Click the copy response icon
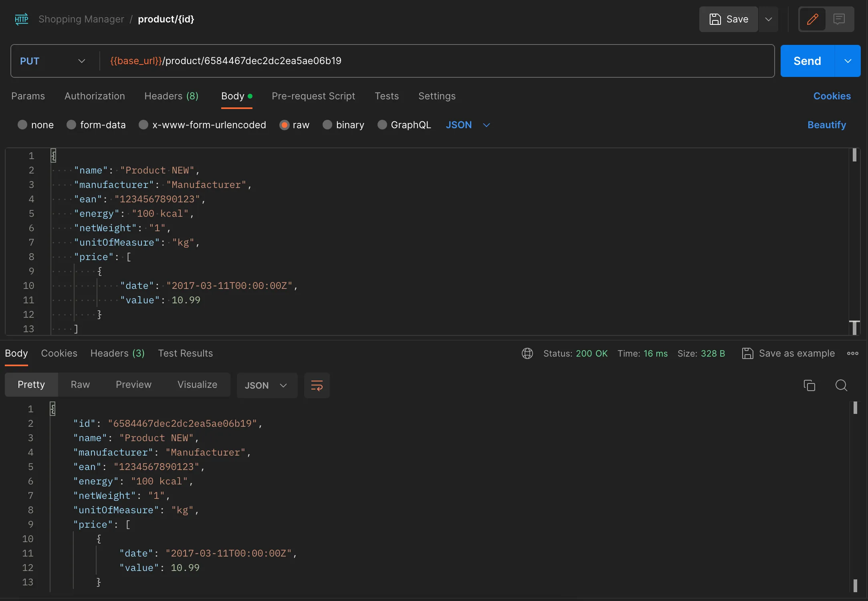 point(809,385)
